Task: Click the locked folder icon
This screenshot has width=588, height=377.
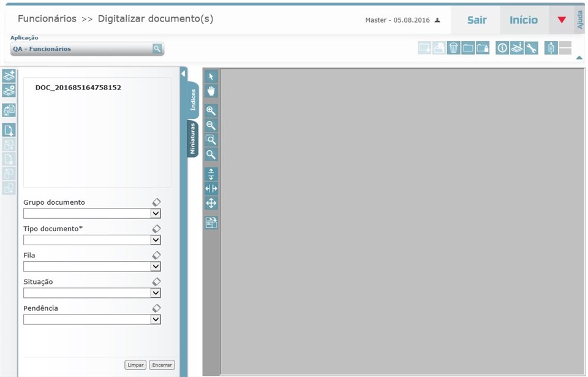Action: (482, 47)
